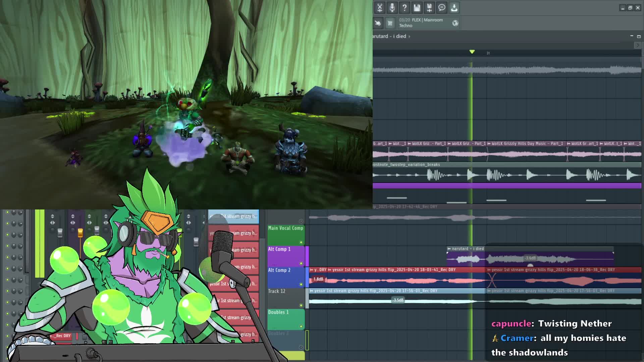The height and width of the screenshot is (362, 644).
Task: Expand the 'i died' pattern name arrow
Action: tap(409, 36)
